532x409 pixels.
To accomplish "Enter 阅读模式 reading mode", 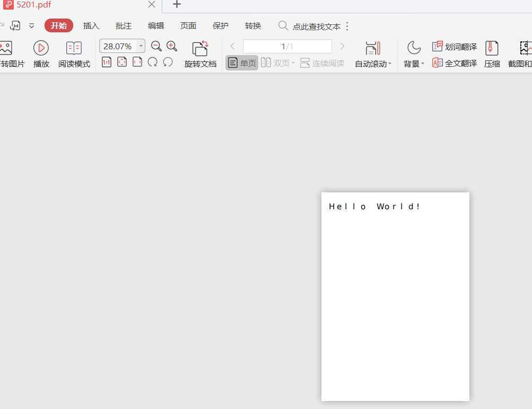I will [74, 54].
